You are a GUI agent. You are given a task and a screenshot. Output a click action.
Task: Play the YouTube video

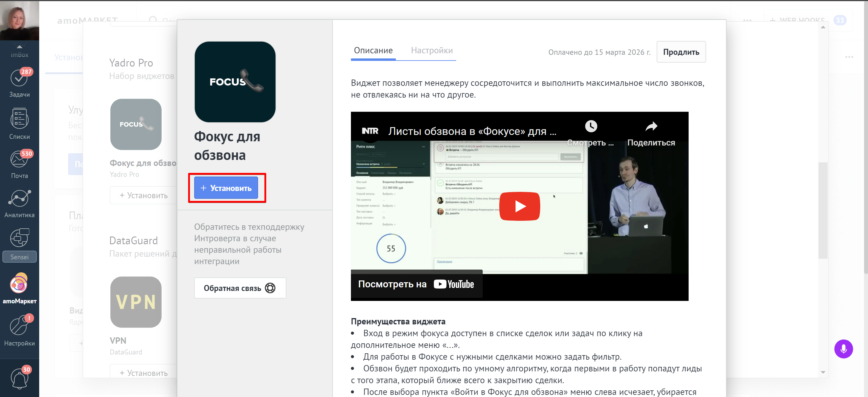click(x=519, y=206)
